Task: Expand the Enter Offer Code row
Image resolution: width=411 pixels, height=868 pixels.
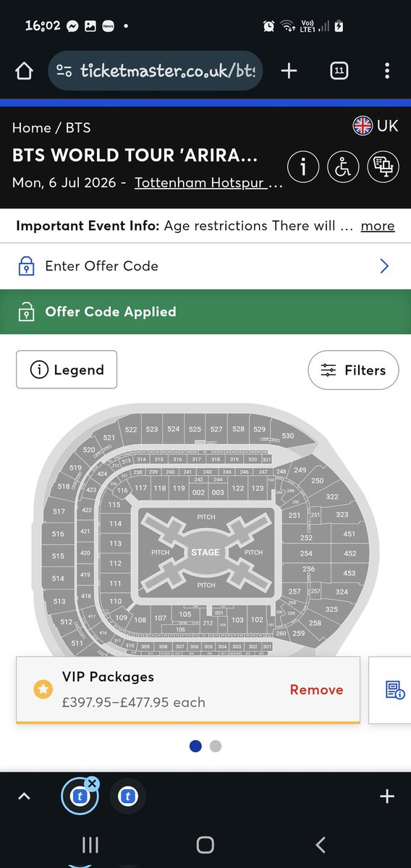Action: [205, 266]
